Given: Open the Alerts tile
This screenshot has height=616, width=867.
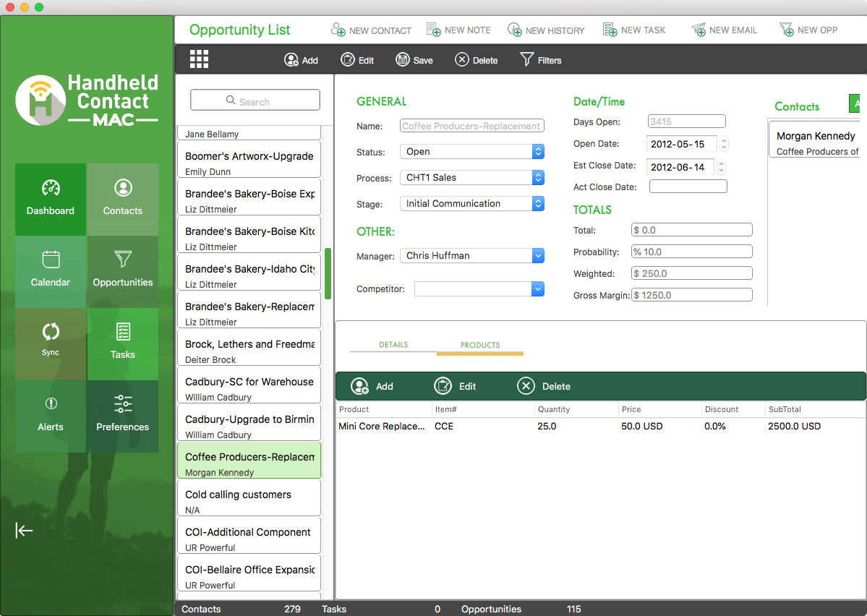Looking at the screenshot, I should pos(51,415).
